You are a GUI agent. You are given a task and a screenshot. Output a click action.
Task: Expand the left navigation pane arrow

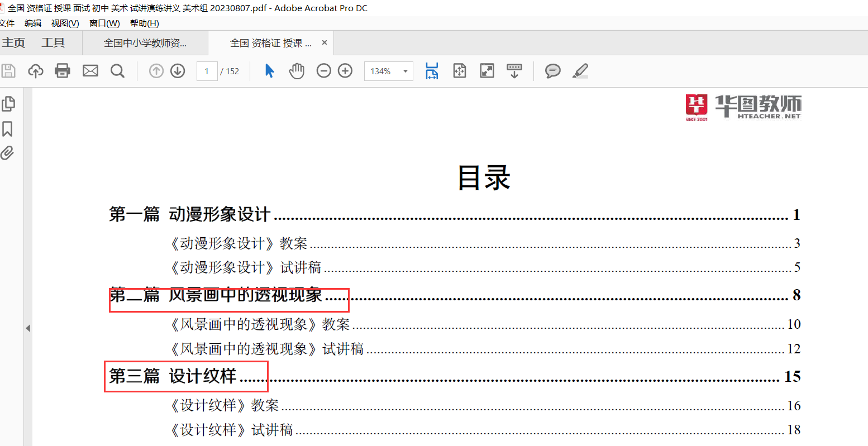point(28,328)
